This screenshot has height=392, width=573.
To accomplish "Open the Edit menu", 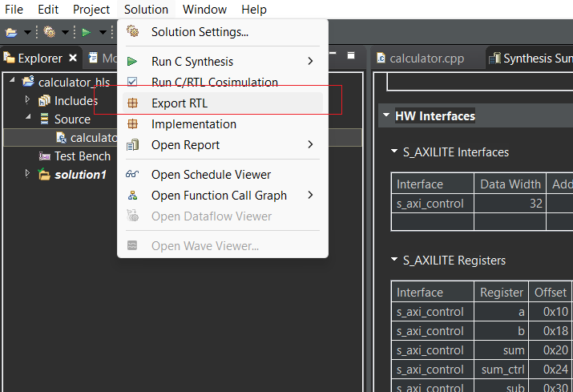I will 48,9.
